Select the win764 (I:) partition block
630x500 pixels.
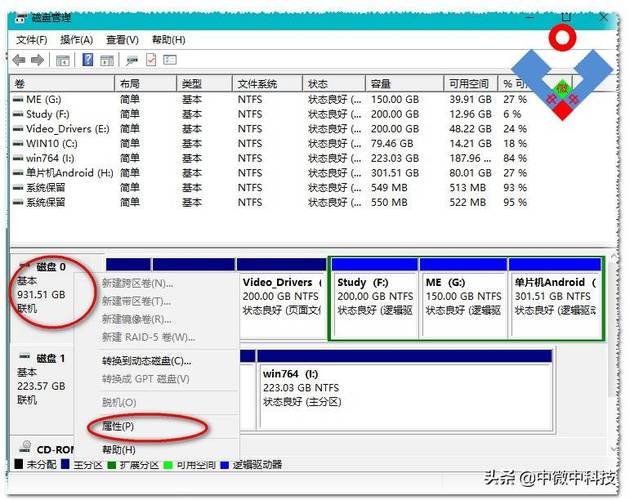tap(405, 389)
